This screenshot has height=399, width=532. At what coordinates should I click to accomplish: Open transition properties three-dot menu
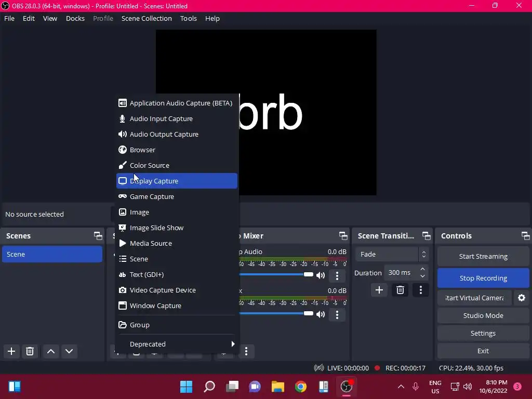point(421,290)
